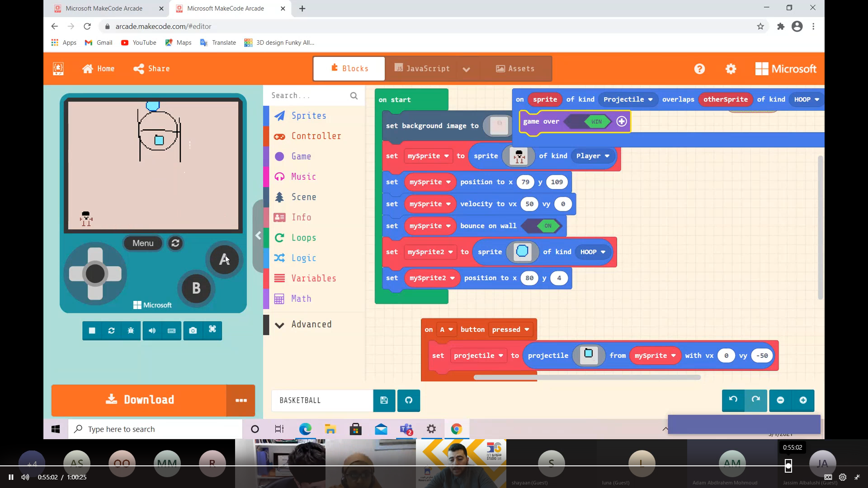This screenshot has width=868, height=488.
Task: Click the Download button
Action: point(139,400)
